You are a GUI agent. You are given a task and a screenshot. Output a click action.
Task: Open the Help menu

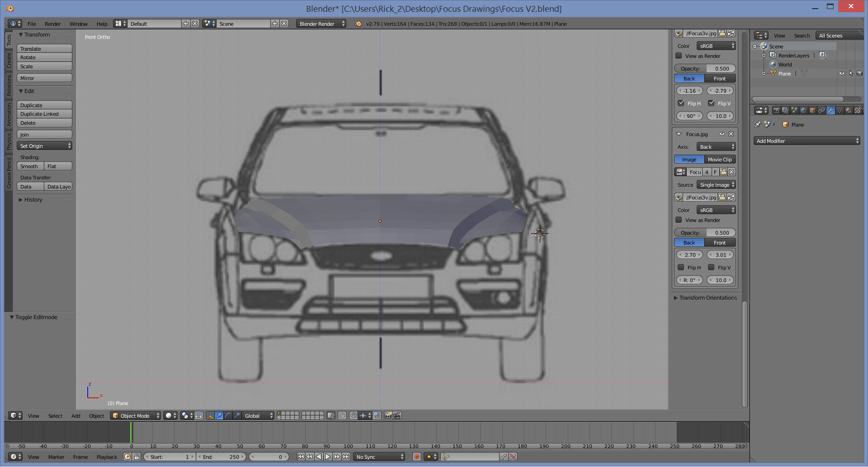(102, 24)
